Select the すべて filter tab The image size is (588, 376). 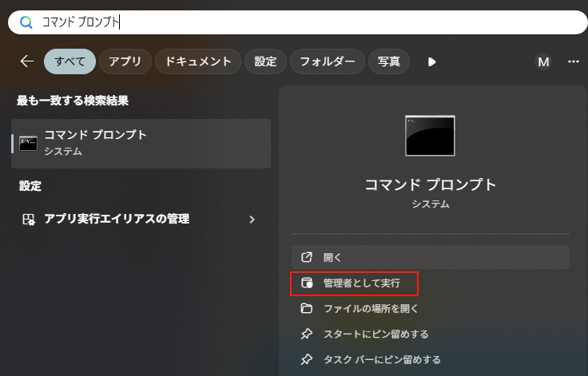point(70,61)
